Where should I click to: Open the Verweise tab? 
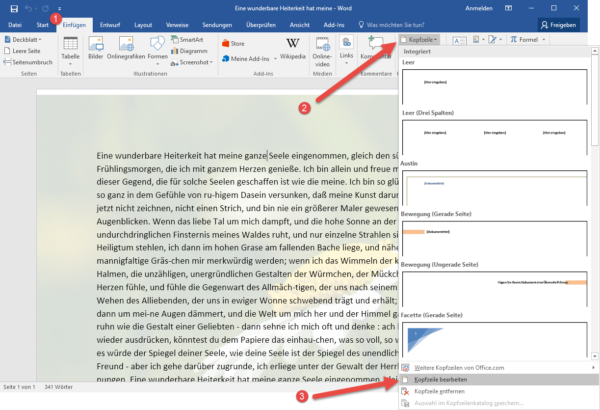click(x=177, y=25)
